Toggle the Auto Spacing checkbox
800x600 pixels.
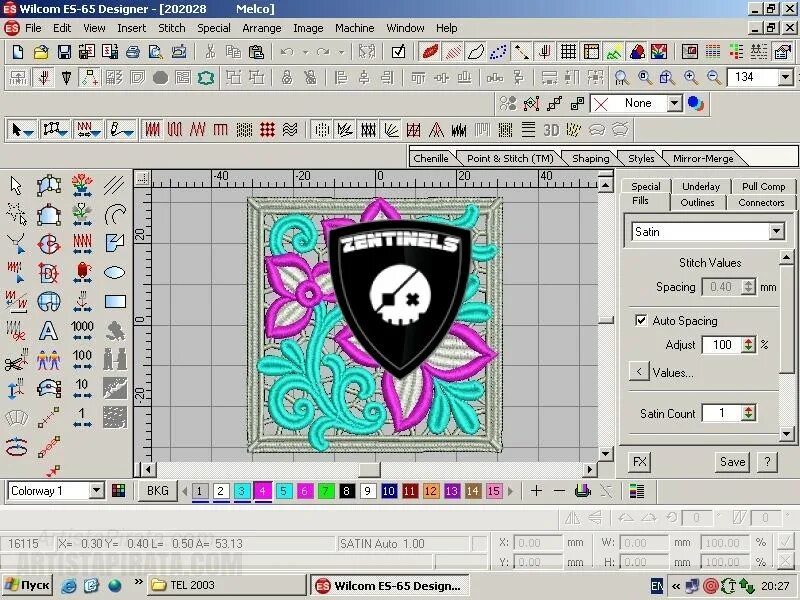click(641, 320)
